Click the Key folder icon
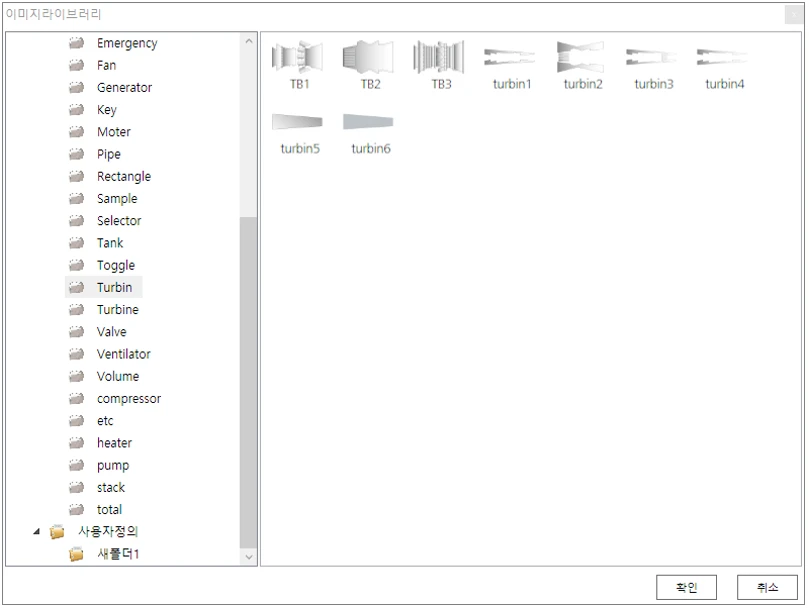The image size is (809, 609). [76, 109]
